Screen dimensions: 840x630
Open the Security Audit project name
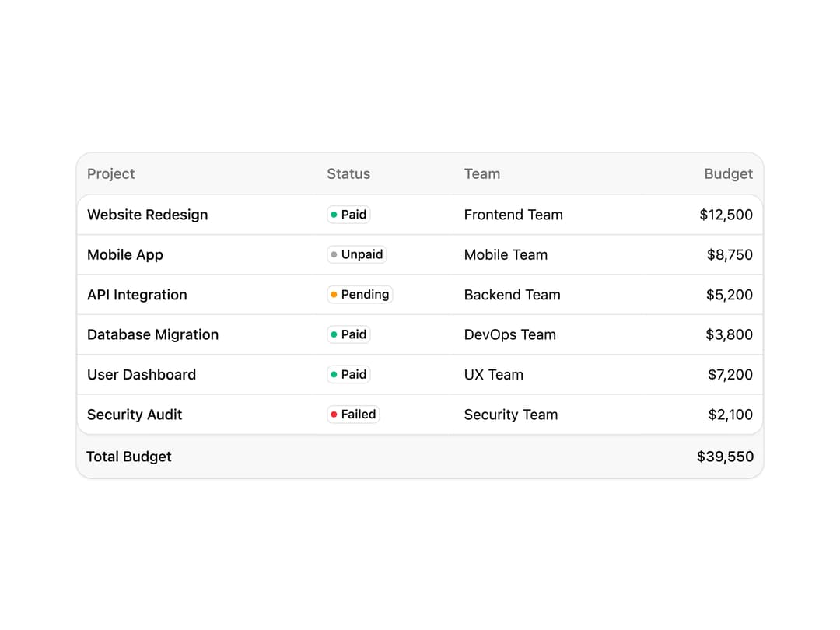pyautogui.click(x=135, y=415)
